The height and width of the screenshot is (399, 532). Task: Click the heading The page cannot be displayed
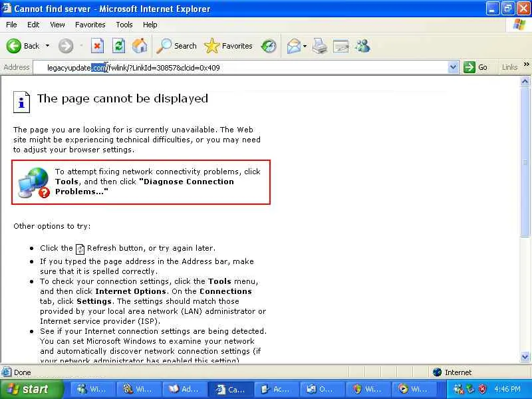122,98
